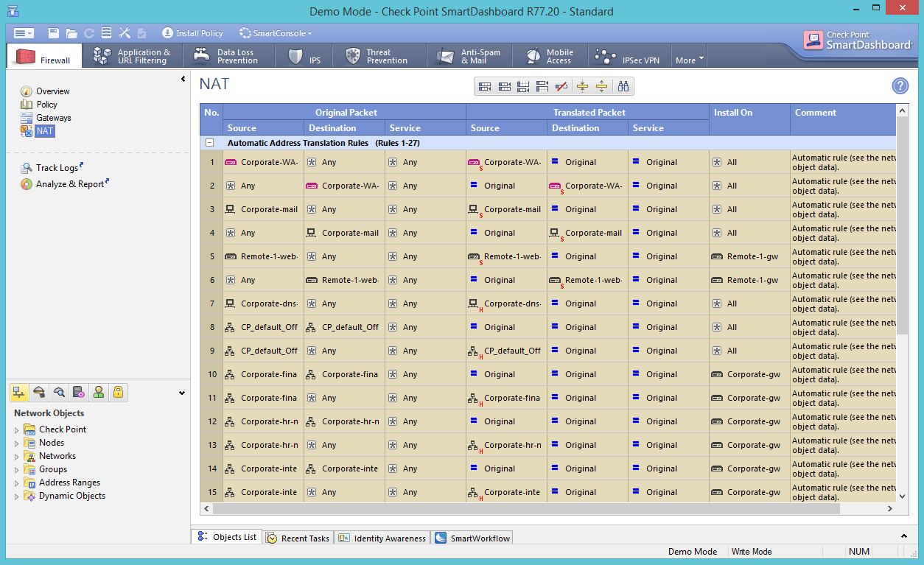Select the Services objects icon
Viewport: 924px width, 565px height.
40,393
